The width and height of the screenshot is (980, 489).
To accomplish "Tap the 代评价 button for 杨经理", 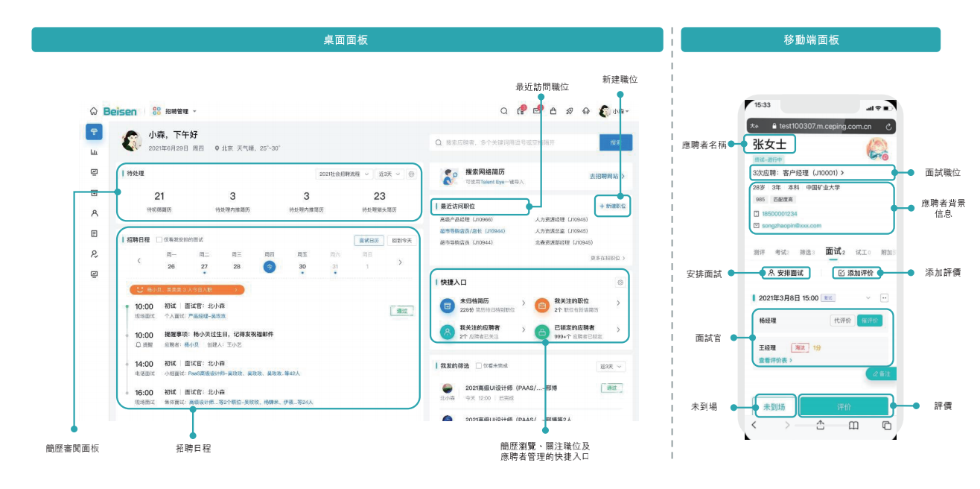I will 843,321.
